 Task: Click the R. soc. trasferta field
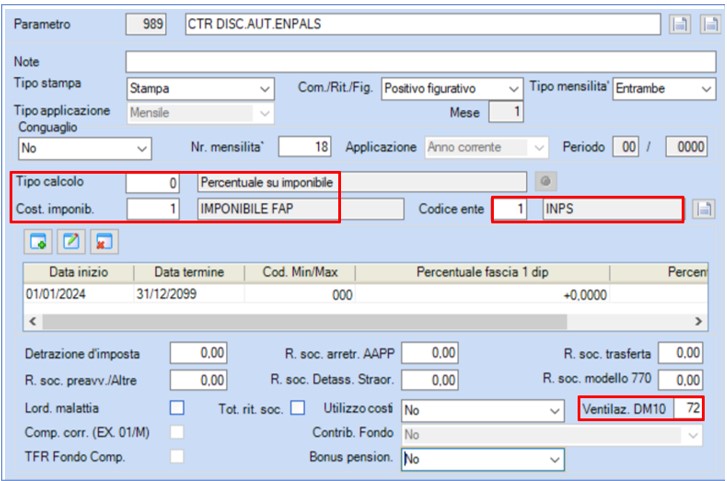[x=681, y=353]
